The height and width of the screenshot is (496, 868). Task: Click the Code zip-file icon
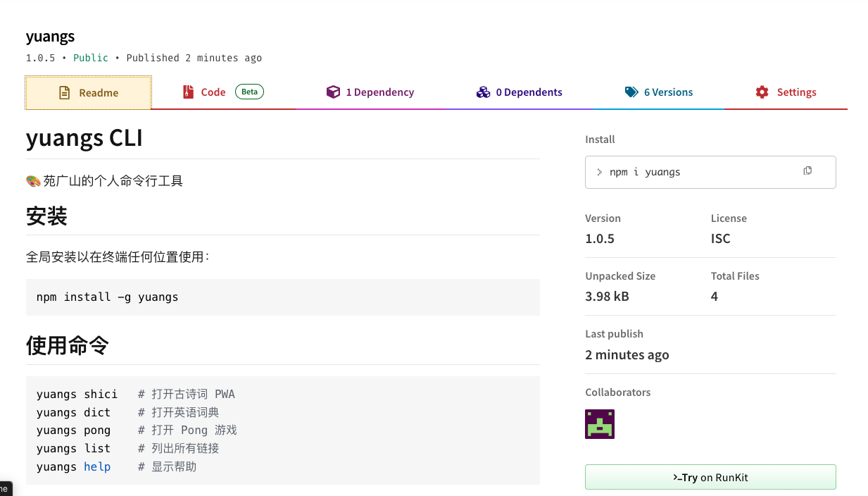coord(188,92)
